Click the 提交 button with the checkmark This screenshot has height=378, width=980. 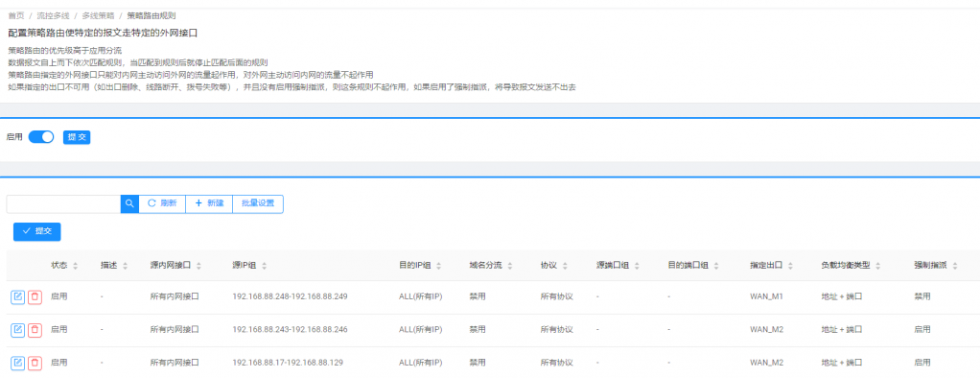click(36, 231)
